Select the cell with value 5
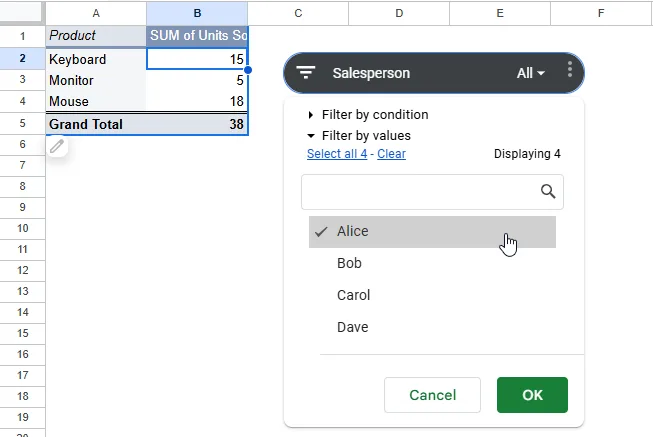The image size is (653, 437). [x=197, y=80]
